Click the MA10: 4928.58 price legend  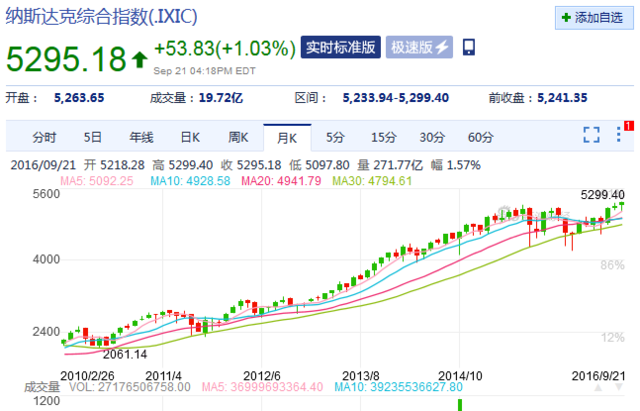[x=190, y=181]
